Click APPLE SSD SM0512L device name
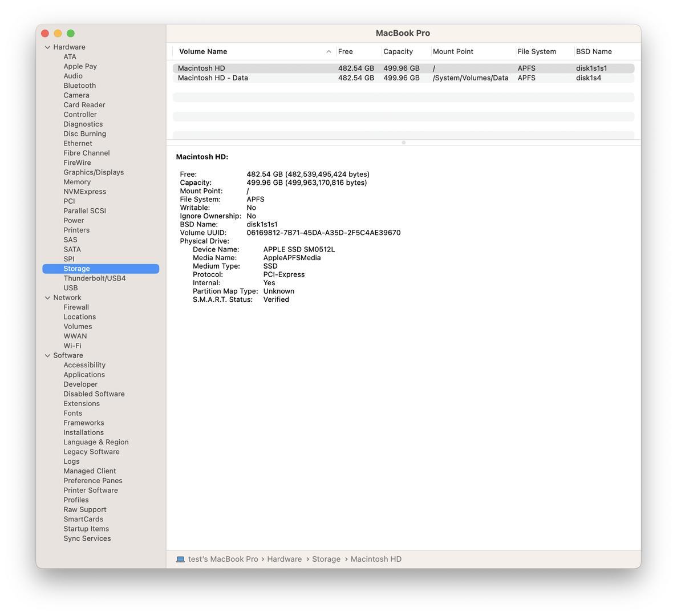677x616 pixels. 299,249
